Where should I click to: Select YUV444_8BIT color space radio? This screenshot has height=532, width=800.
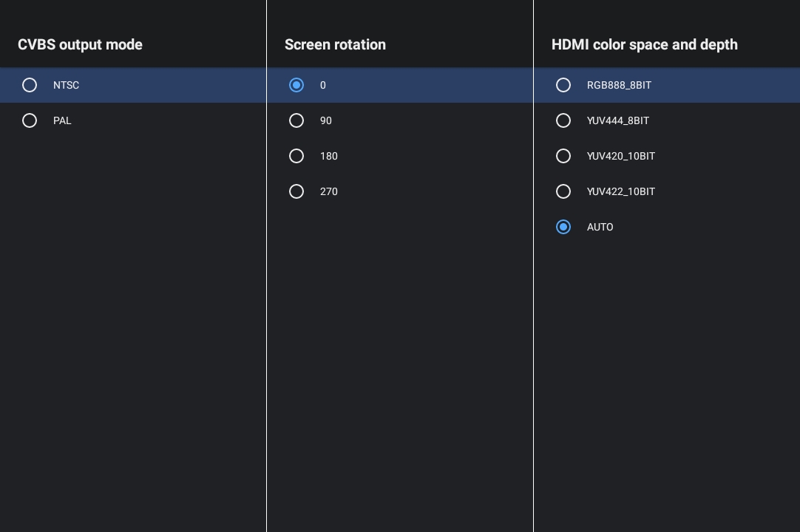563,120
